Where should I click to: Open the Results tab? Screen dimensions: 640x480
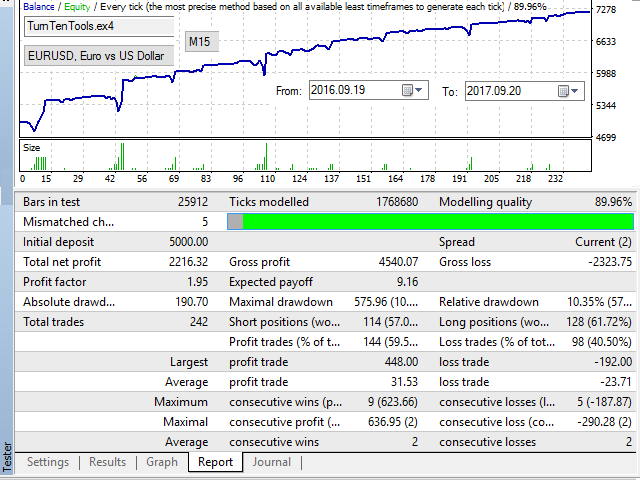coord(108,462)
